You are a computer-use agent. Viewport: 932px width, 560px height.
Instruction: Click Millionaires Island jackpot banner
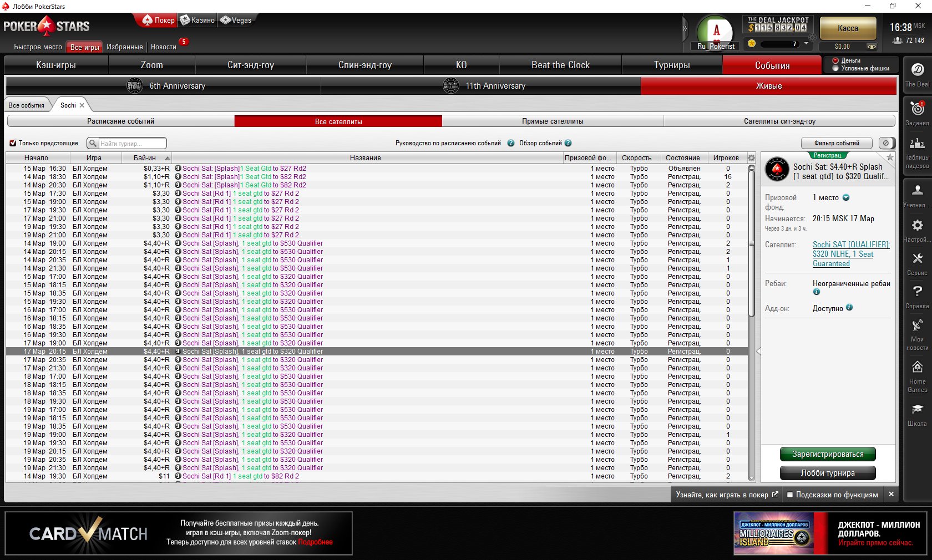point(831,534)
